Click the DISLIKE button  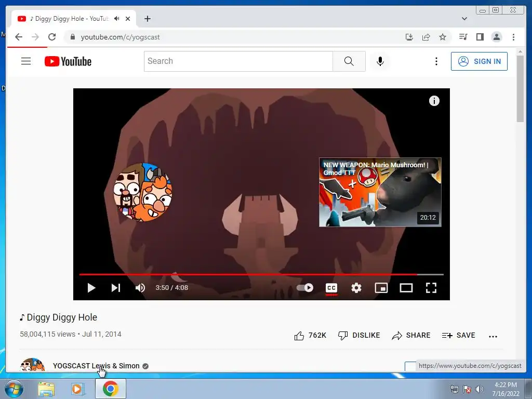point(359,336)
